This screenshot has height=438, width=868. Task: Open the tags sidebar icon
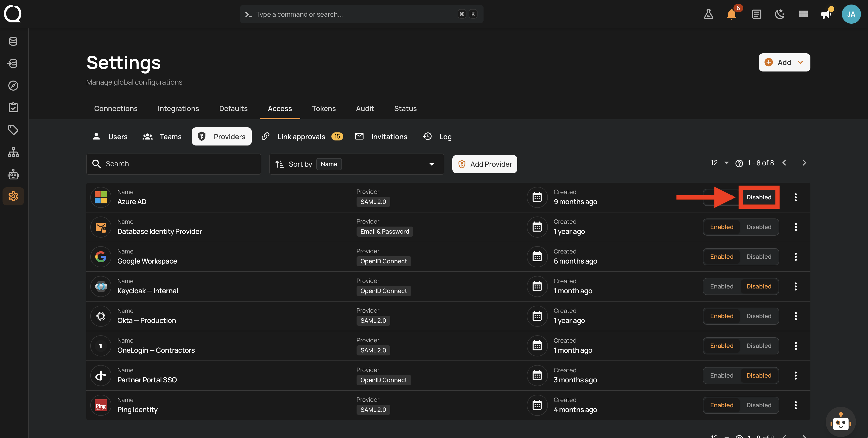[x=13, y=130]
